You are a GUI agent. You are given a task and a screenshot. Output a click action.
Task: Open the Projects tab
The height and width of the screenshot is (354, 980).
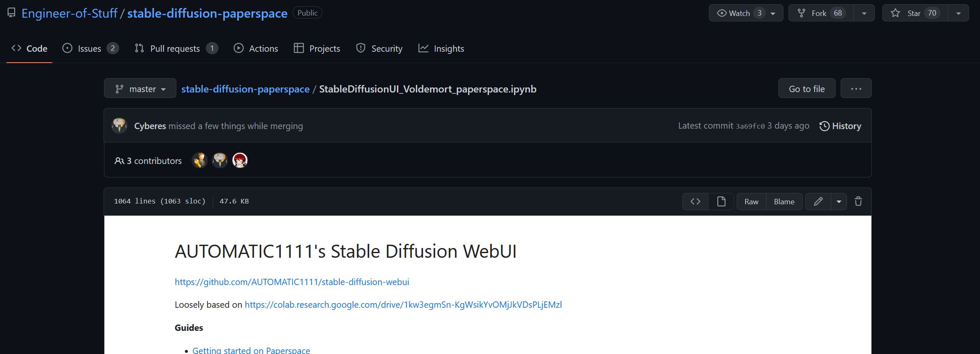coord(317,48)
